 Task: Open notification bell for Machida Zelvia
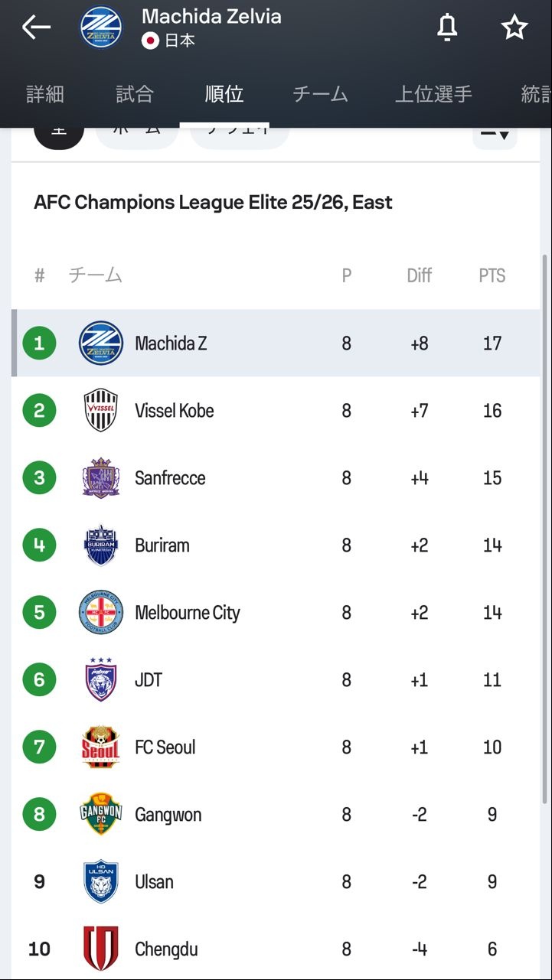pos(447,28)
